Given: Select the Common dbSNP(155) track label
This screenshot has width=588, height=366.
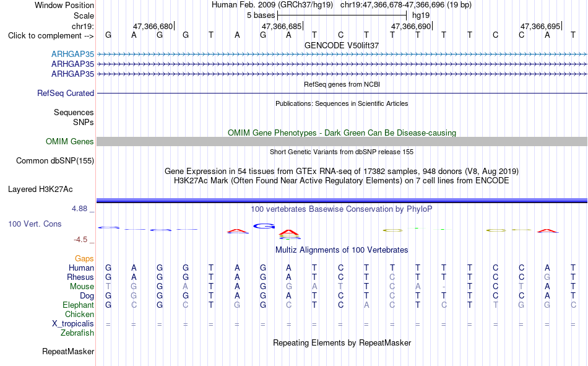Looking at the screenshot, I should (55, 160).
